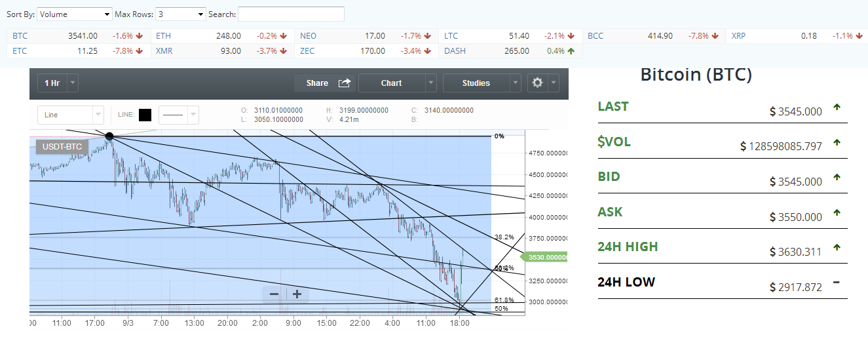Click the red down arrow beside BTC -1.6%
This screenshot has width=868, height=337.
[140, 36]
